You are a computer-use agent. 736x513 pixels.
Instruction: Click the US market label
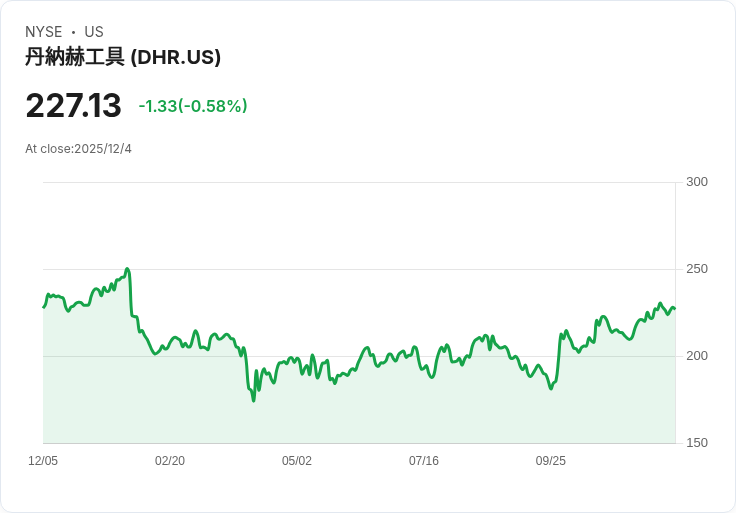point(94,32)
